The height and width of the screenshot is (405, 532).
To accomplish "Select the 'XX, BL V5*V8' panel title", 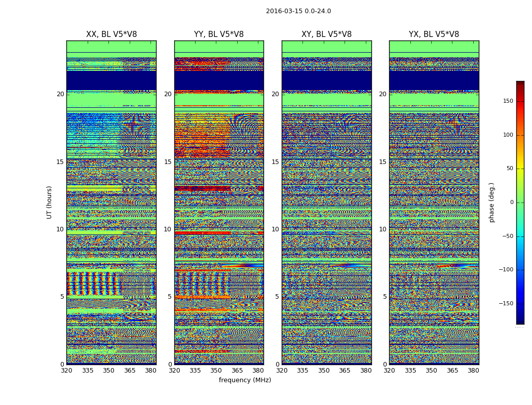I will (111, 34).
